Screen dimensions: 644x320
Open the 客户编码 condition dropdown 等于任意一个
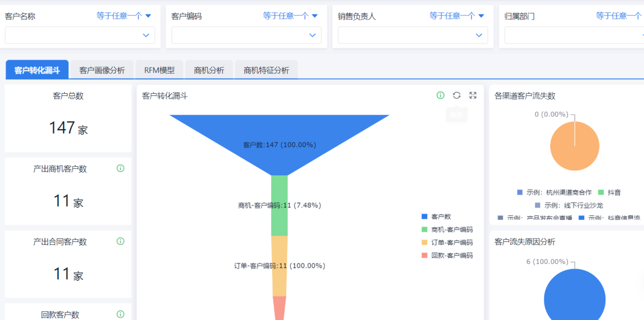[290, 16]
